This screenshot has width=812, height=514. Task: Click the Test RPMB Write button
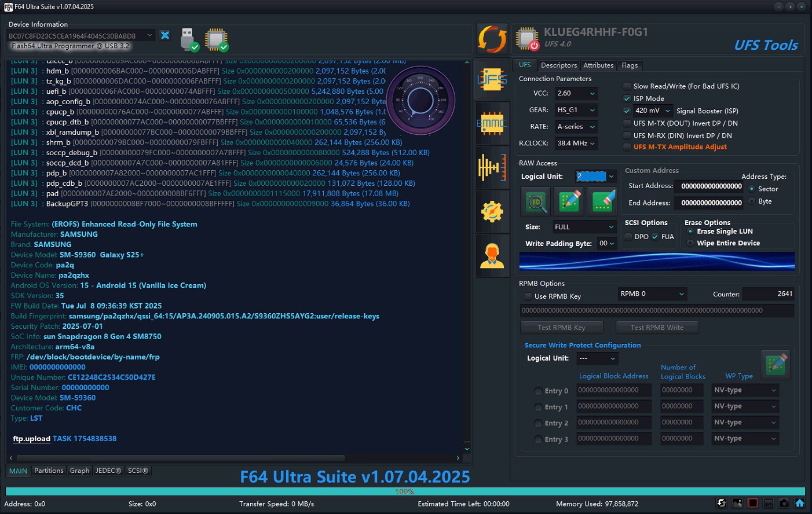point(657,328)
